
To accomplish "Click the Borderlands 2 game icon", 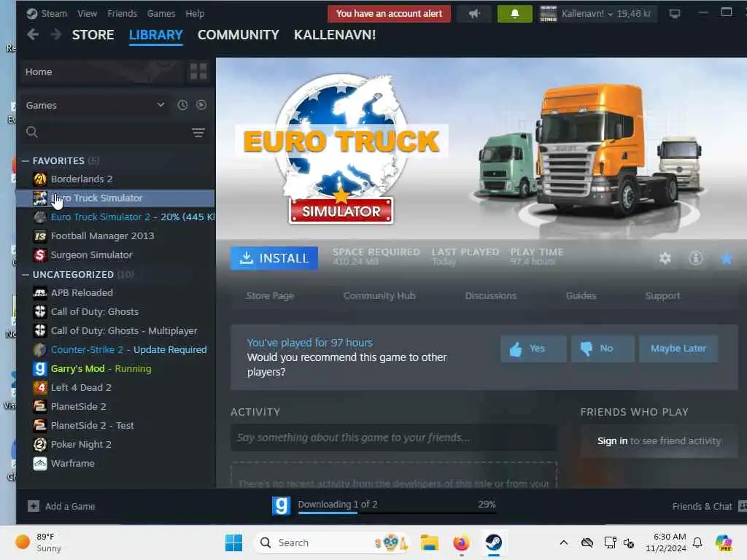I will [40, 179].
